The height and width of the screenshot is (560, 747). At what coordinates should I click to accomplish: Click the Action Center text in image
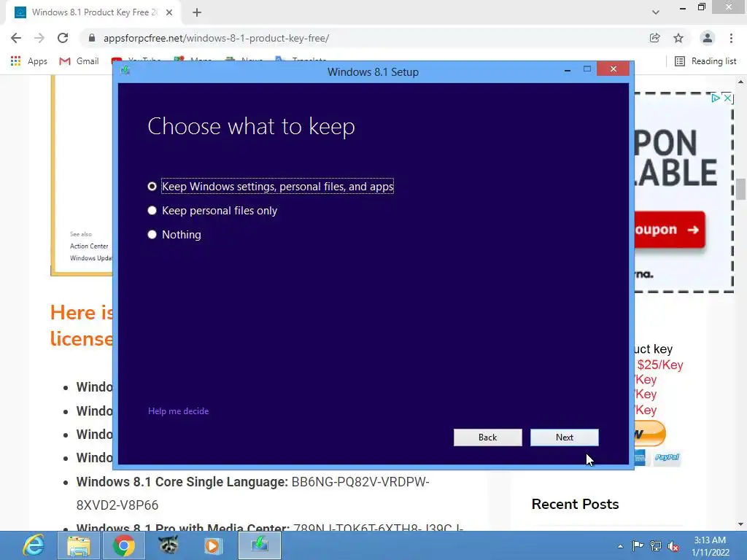pyautogui.click(x=89, y=246)
